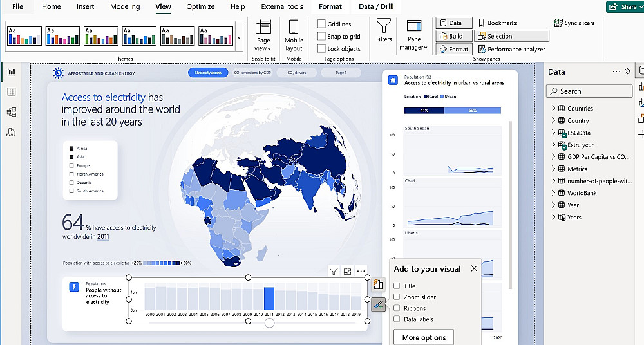Screen dimensions: 644x345
Task: Uncheck the Africa slicer checkbox
Action: pyautogui.click(x=71, y=148)
